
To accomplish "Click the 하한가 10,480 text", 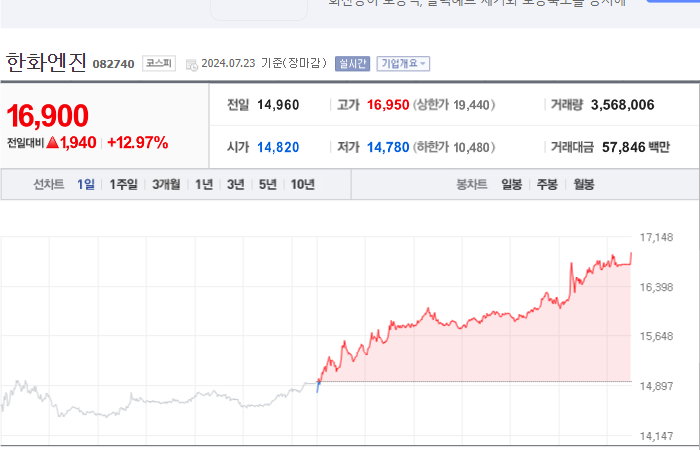I will (454, 147).
